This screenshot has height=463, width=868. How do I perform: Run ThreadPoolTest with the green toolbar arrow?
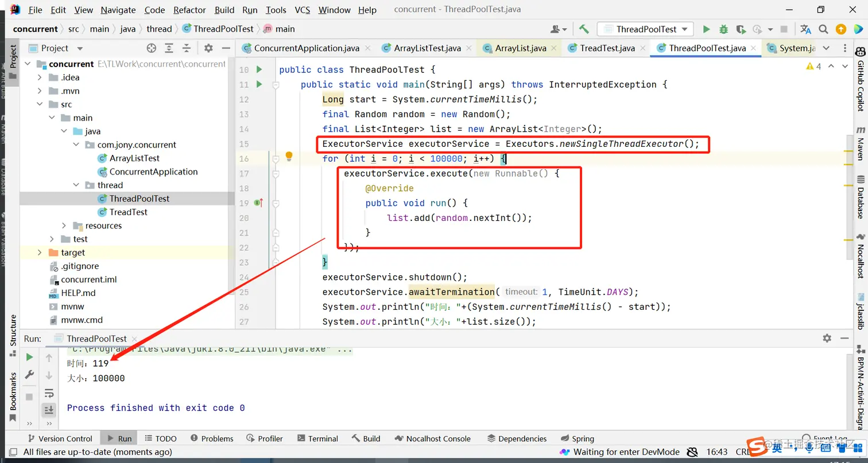point(707,29)
